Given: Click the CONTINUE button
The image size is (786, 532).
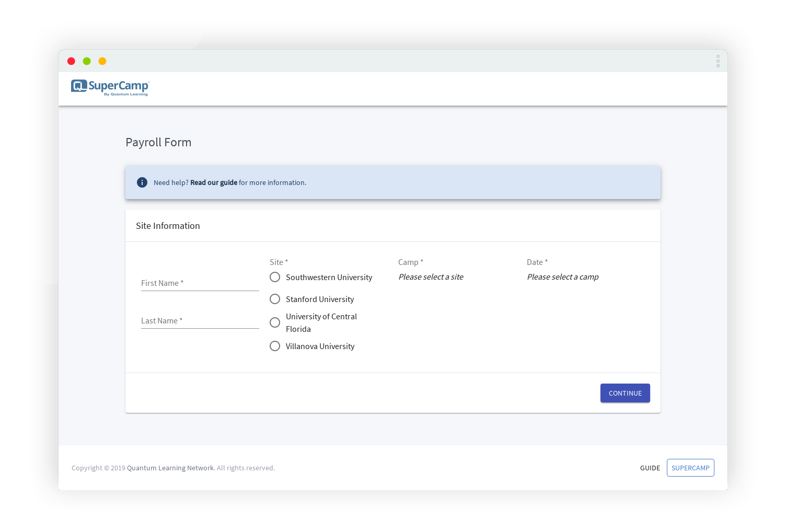Looking at the screenshot, I should coord(625,393).
